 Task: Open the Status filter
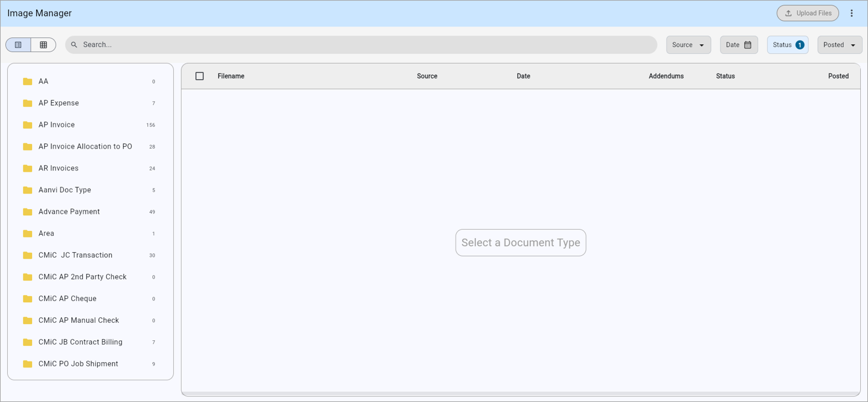(x=788, y=45)
